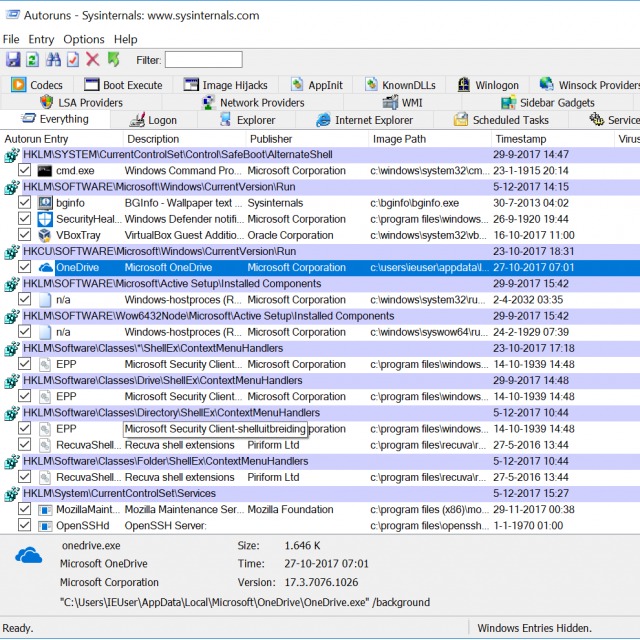Click the registry icon beside HKCU Run key
The image size is (640, 640).
tap(12, 252)
